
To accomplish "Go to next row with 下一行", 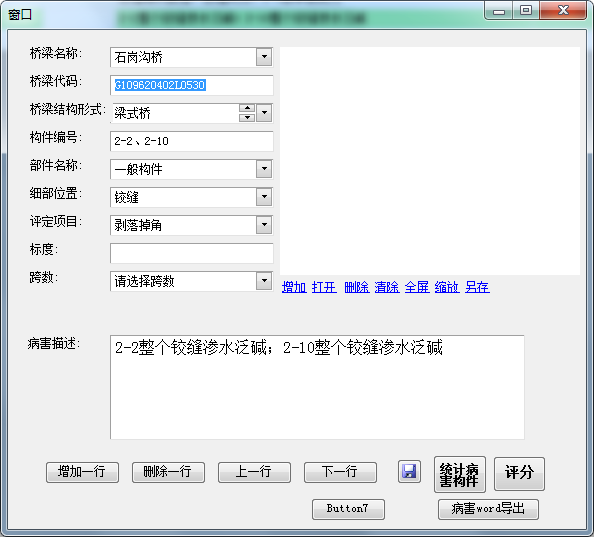I will [340, 472].
